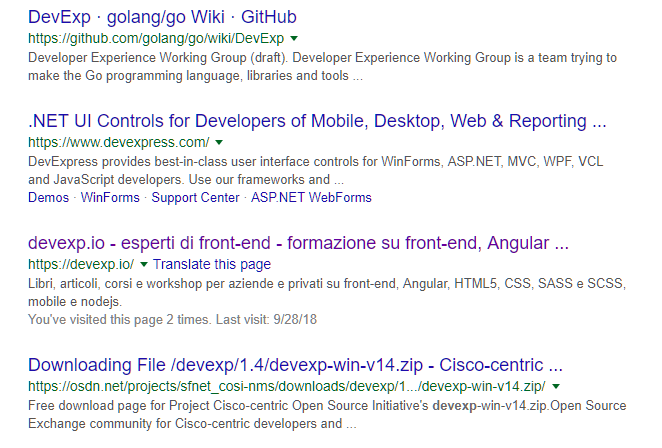Open the .NET UI Controls for Developers result
Image resolution: width=662 pixels, height=448 pixels.
(x=317, y=122)
